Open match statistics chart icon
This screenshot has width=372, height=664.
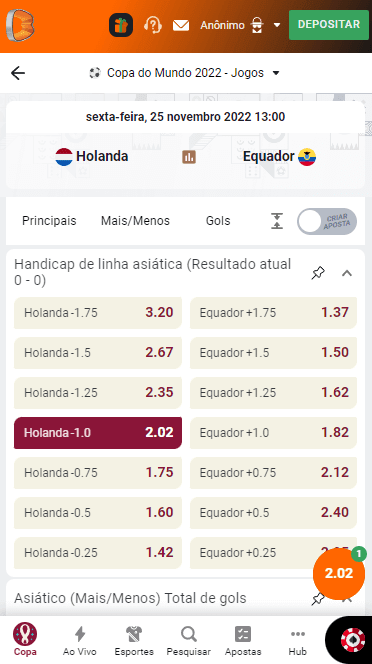189,157
